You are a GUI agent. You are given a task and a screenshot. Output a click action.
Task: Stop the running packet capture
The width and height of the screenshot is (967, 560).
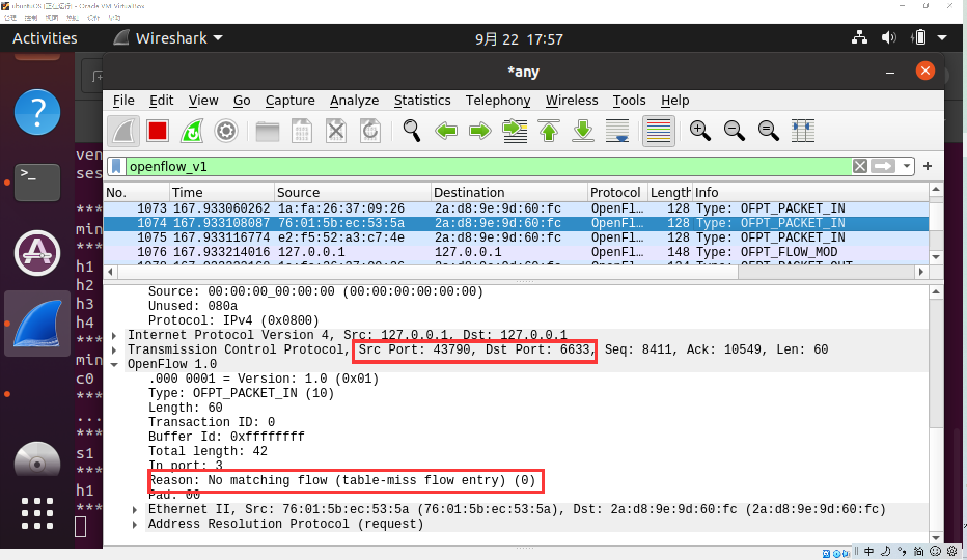click(x=158, y=131)
